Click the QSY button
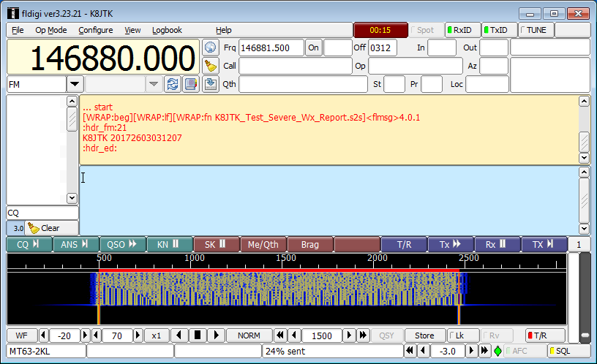Screen dimensions: 597x364 point(386,335)
